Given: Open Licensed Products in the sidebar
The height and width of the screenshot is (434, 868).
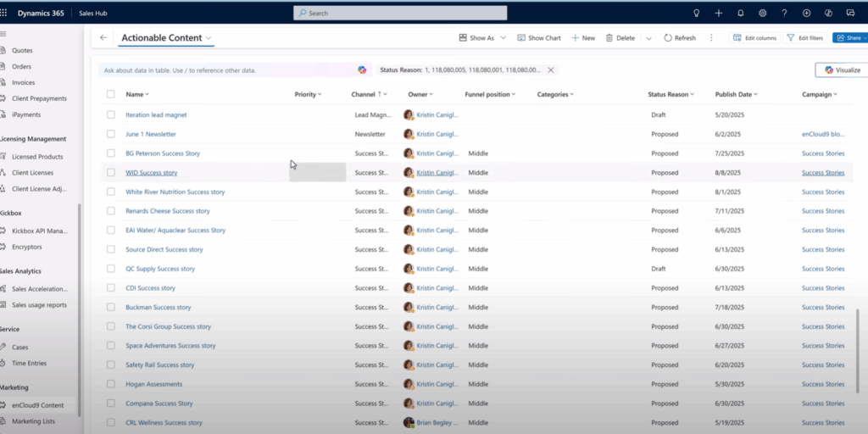Looking at the screenshot, I should [x=37, y=157].
